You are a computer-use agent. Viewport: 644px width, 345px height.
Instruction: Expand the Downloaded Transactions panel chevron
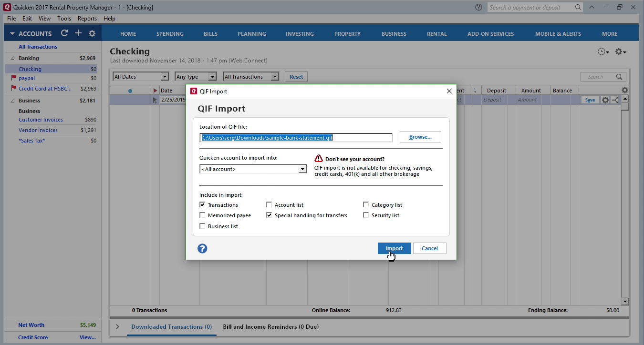pos(118,327)
